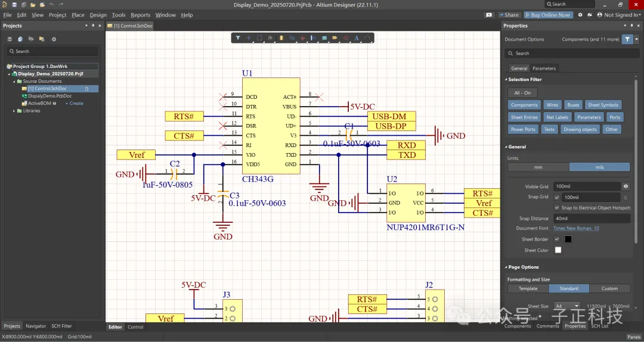The width and height of the screenshot is (644, 342).
Task: Open the Reports menu
Action: pyautogui.click(x=141, y=15)
